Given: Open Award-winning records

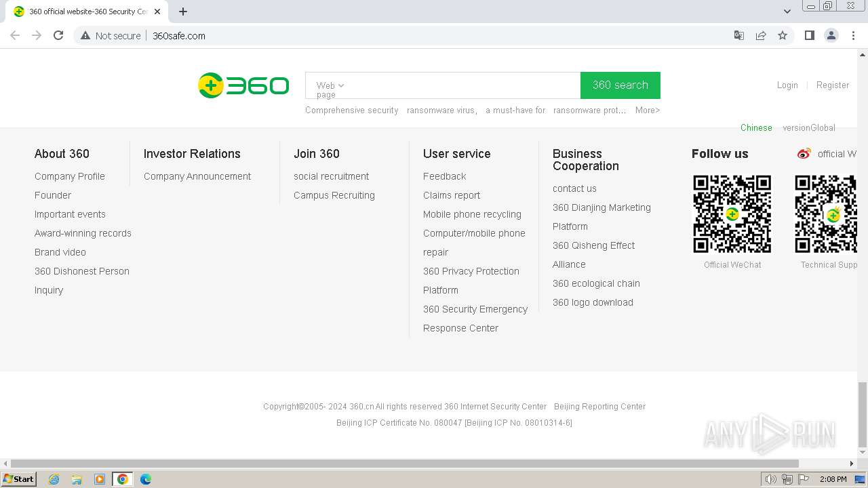Looking at the screenshot, I should 83,233.
